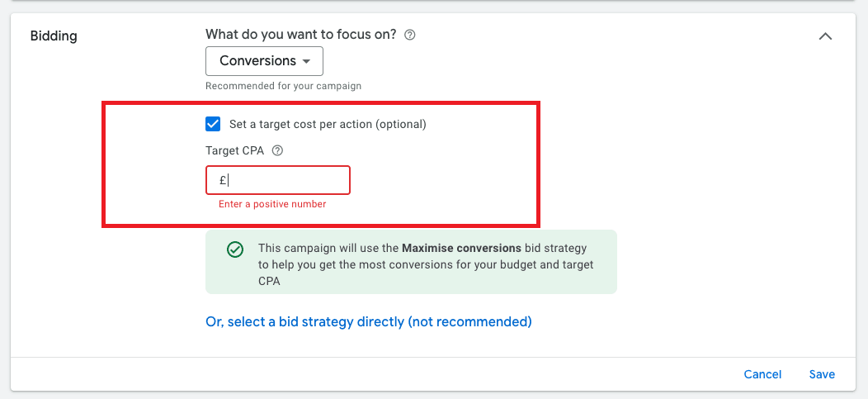Click 'Recommended for your campaign' hint text
The height and width of the screenshot is (399, 868).
pos(283,86)
